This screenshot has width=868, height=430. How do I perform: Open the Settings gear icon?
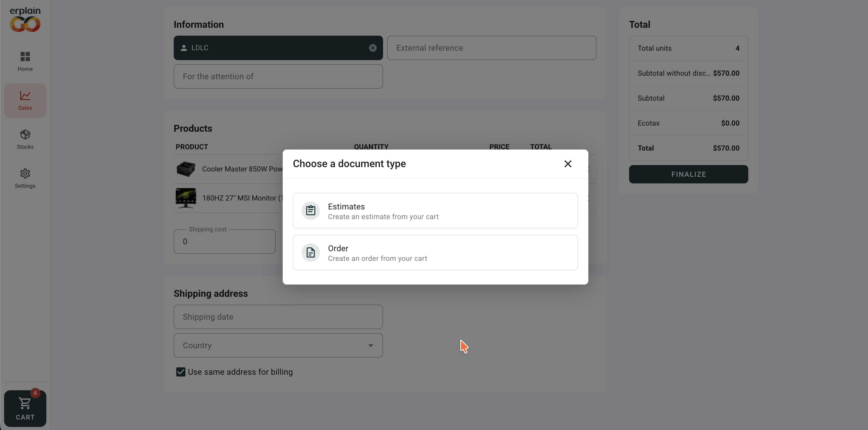(25, 173)
